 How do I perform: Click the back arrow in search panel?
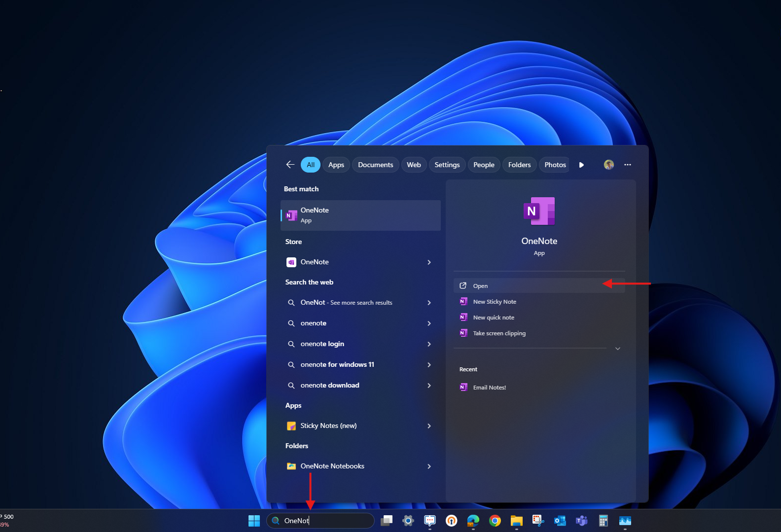click(290, 165)
